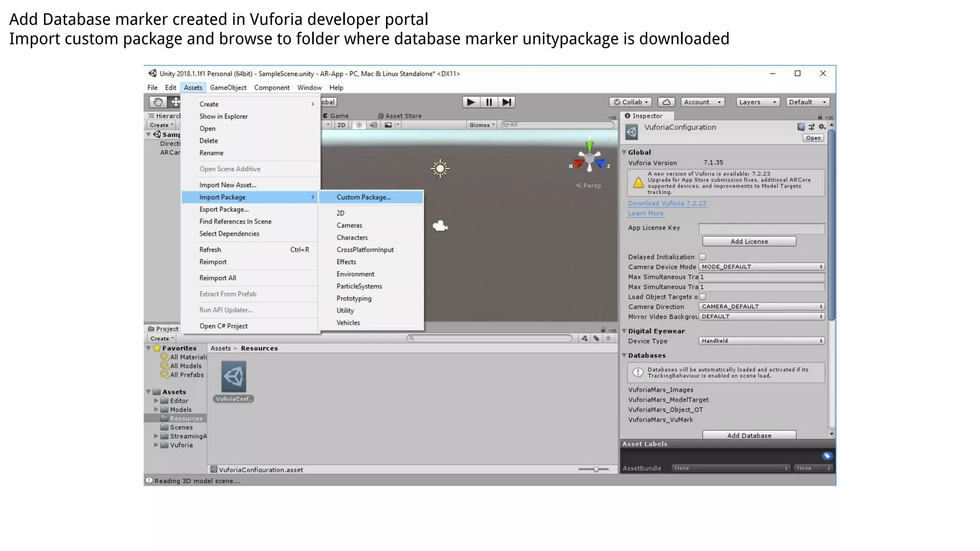
Task: Expand the Vuforia folder
Action: pyautogui.click(x=156, y=445)
